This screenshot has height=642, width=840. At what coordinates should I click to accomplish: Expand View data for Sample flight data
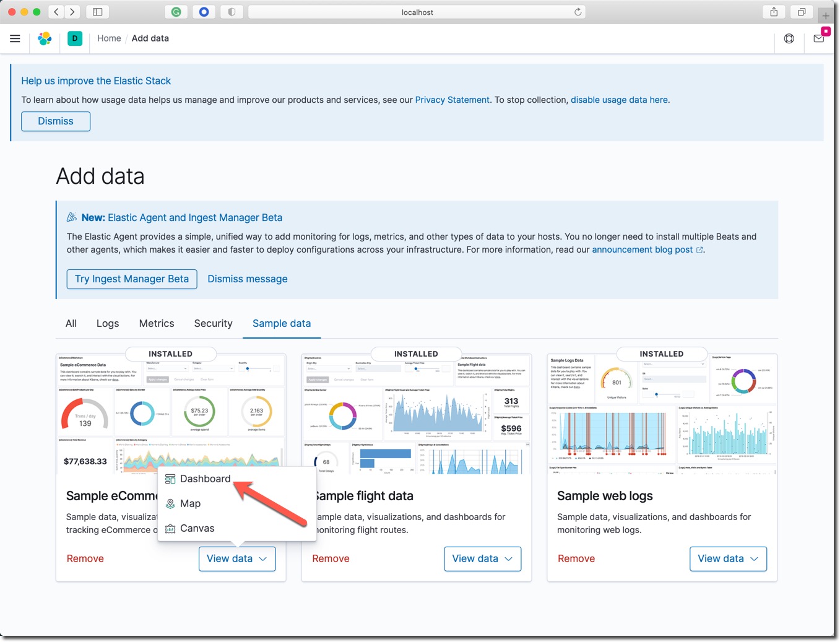click(483, 559)
